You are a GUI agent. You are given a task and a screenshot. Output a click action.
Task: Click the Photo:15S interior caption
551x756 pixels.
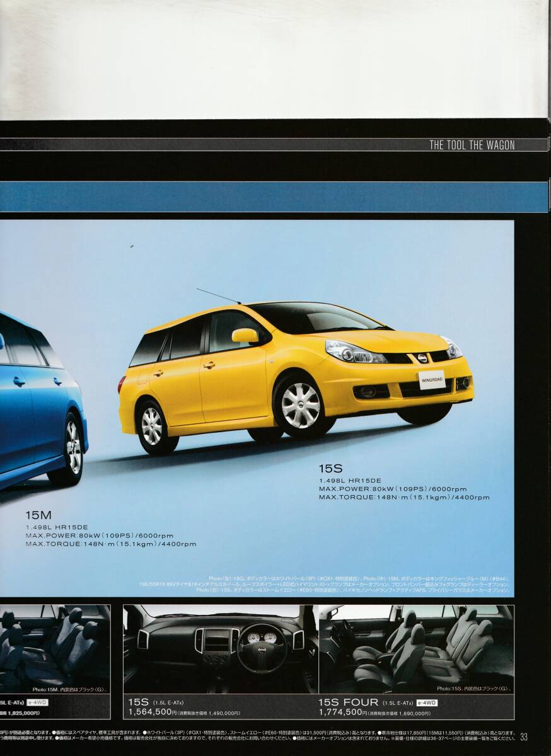(x=473, y=689)
